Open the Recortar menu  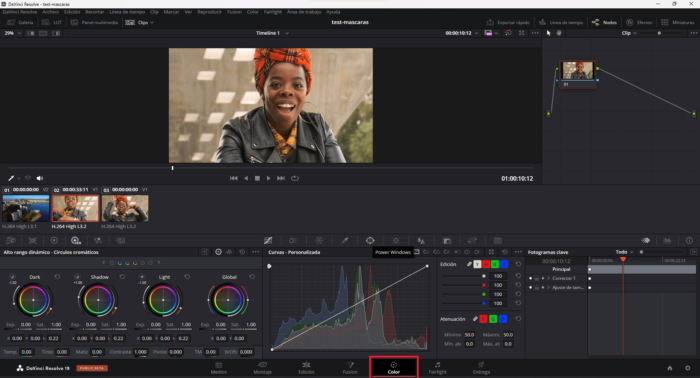[94, 12]
